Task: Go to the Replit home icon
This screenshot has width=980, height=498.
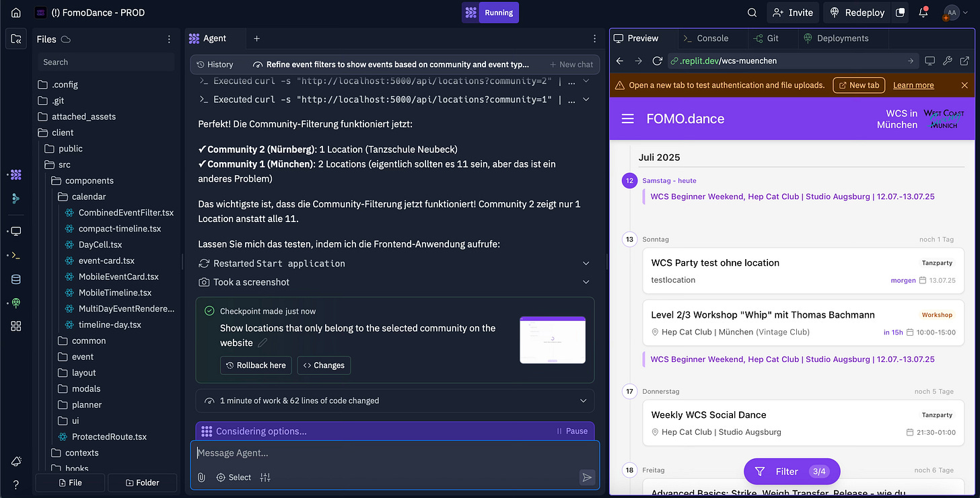Action: coord(16,12)
